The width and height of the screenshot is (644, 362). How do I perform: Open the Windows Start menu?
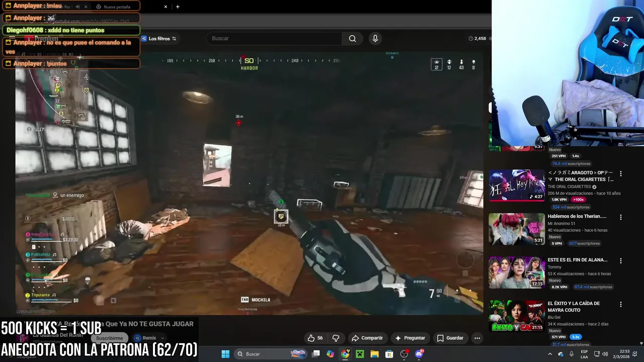(225, 354)
